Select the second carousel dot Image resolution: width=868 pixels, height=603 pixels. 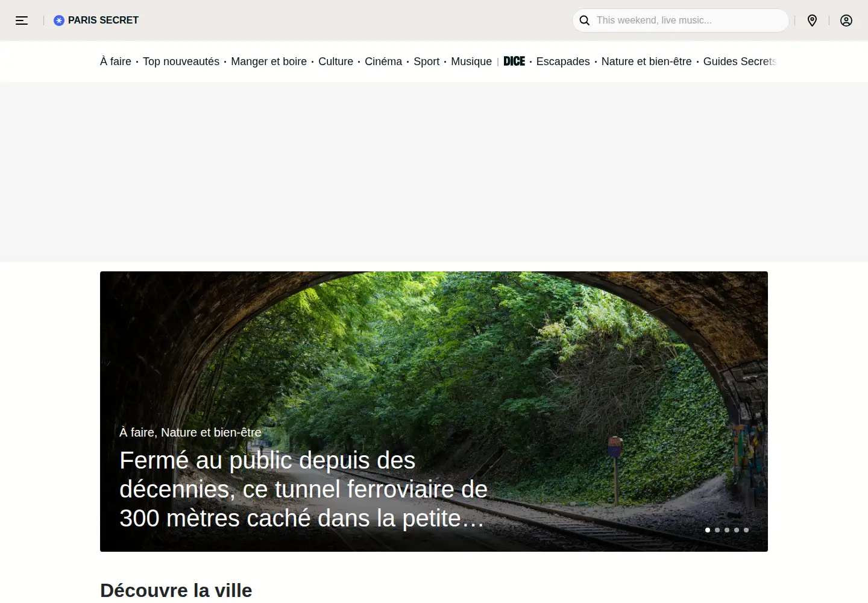(717, 530)
